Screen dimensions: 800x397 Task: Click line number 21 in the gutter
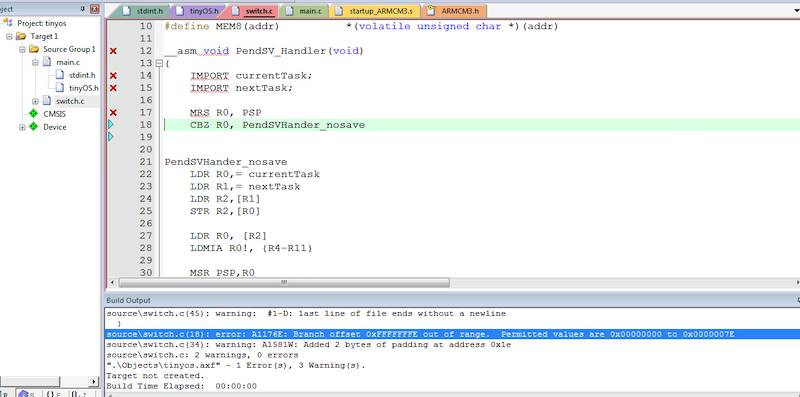point(145,162)
